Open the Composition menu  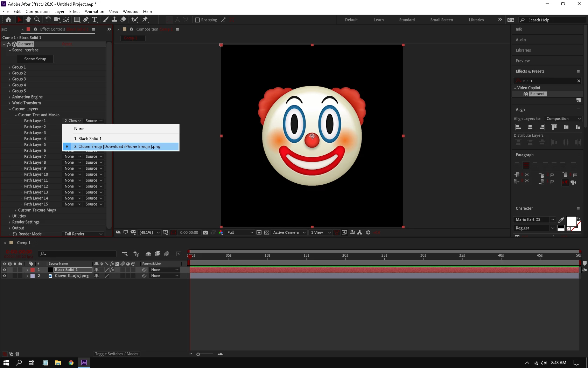pos(37,12)
